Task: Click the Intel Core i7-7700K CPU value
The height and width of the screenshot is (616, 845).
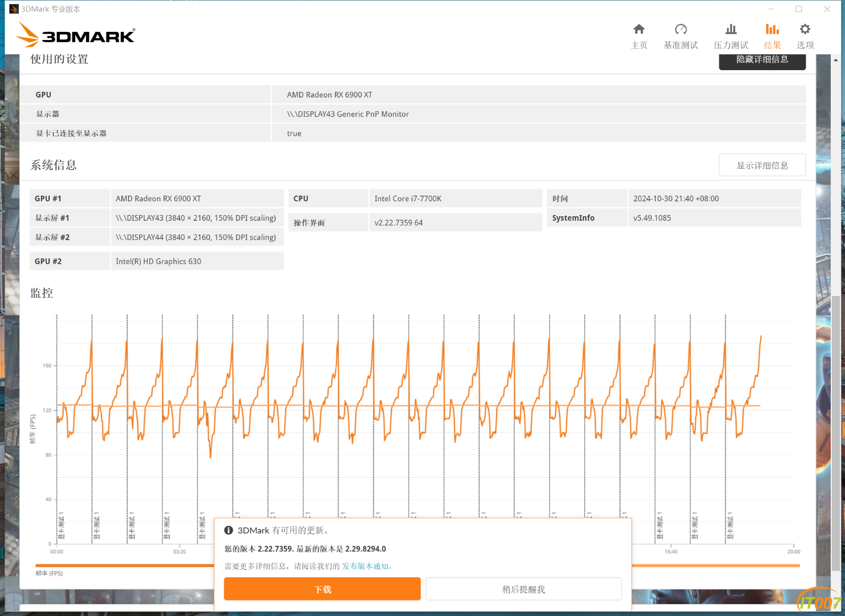Action: [408, 198]
